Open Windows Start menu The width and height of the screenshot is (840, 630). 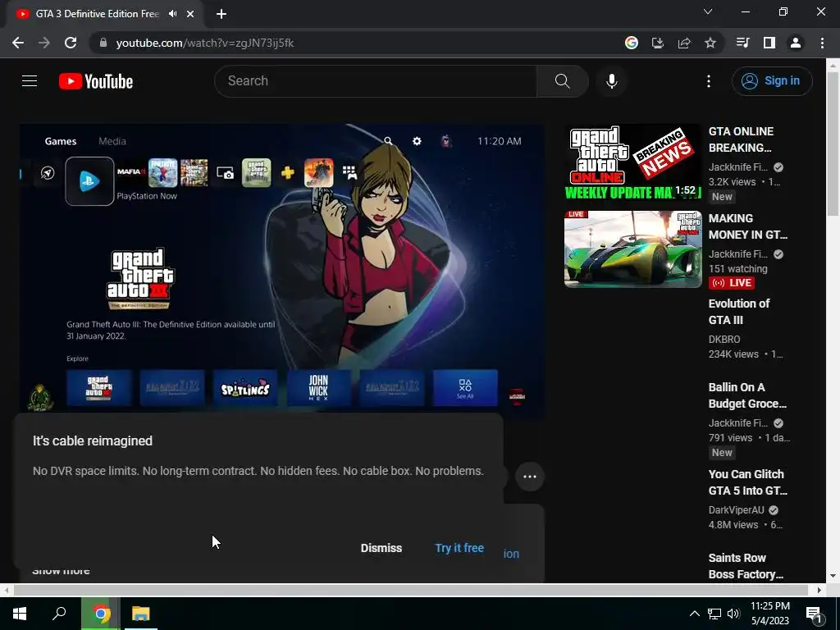[20, 614]
